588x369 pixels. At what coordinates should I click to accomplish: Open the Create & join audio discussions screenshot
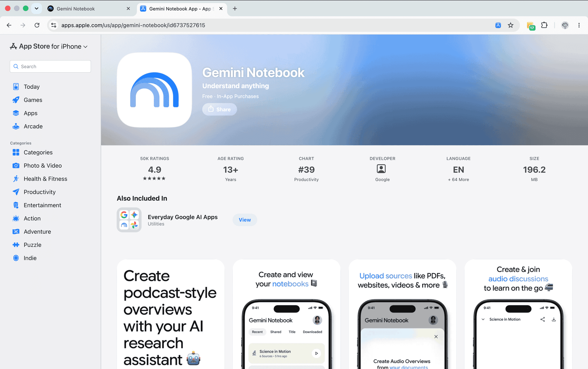pyautogui.click(x=518, y=314)
